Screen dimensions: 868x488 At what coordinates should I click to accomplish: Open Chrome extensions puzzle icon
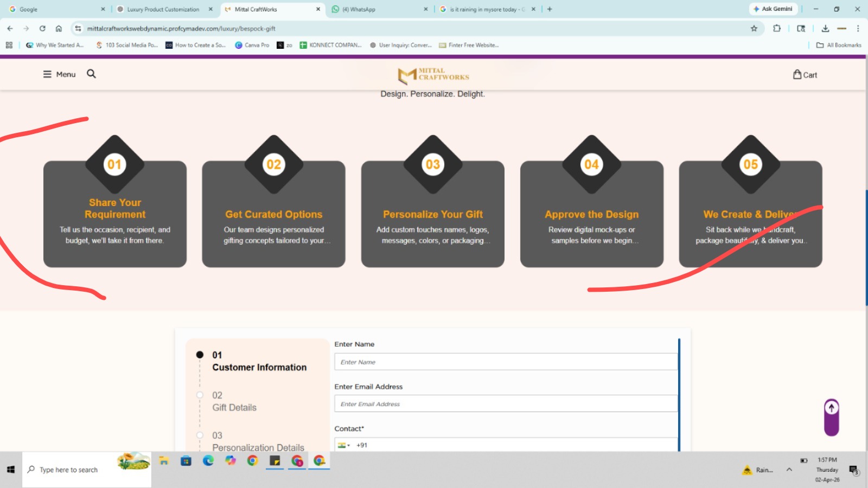point(776,29)
